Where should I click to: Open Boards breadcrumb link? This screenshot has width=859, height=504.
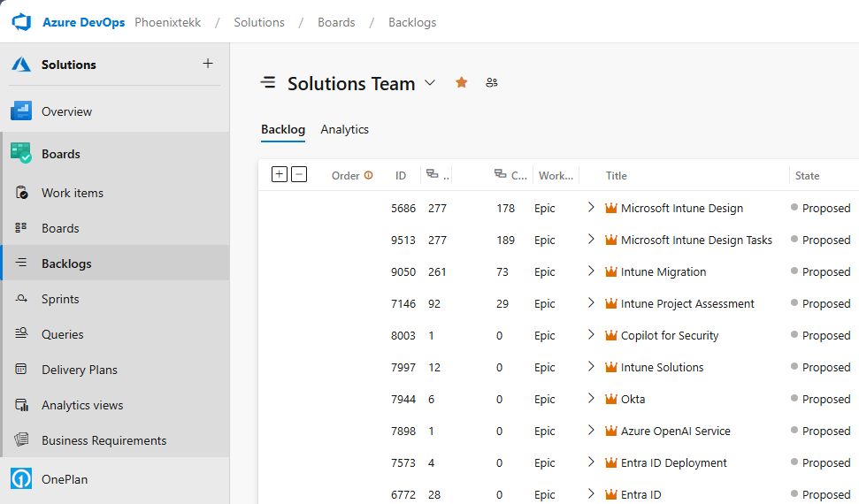tap(336, 22)
